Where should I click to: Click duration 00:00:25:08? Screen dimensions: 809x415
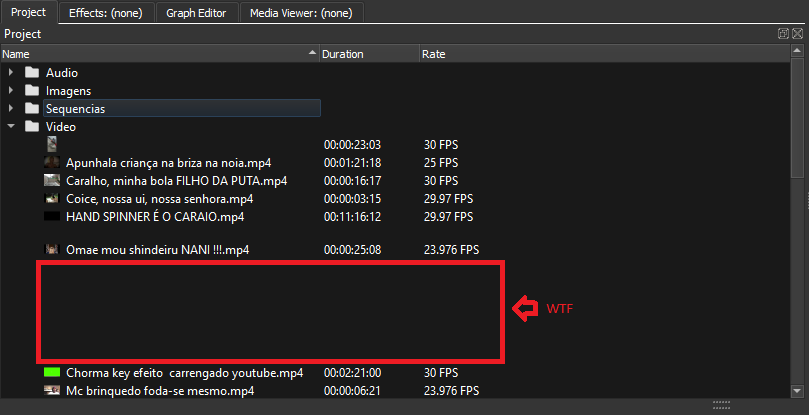tap(352, 250)
